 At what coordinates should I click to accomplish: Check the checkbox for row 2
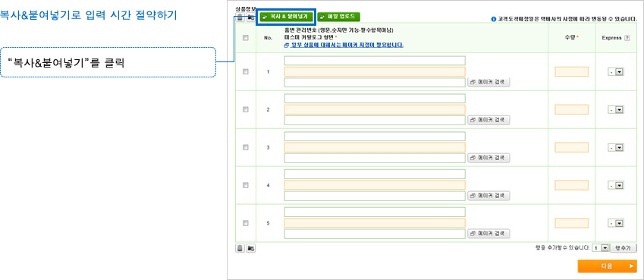click(x=246, y=109)
